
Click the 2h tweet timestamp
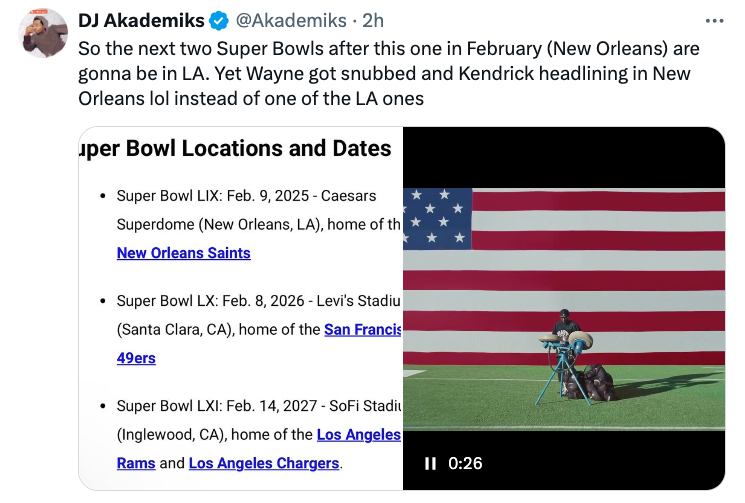tap(373, 21)
